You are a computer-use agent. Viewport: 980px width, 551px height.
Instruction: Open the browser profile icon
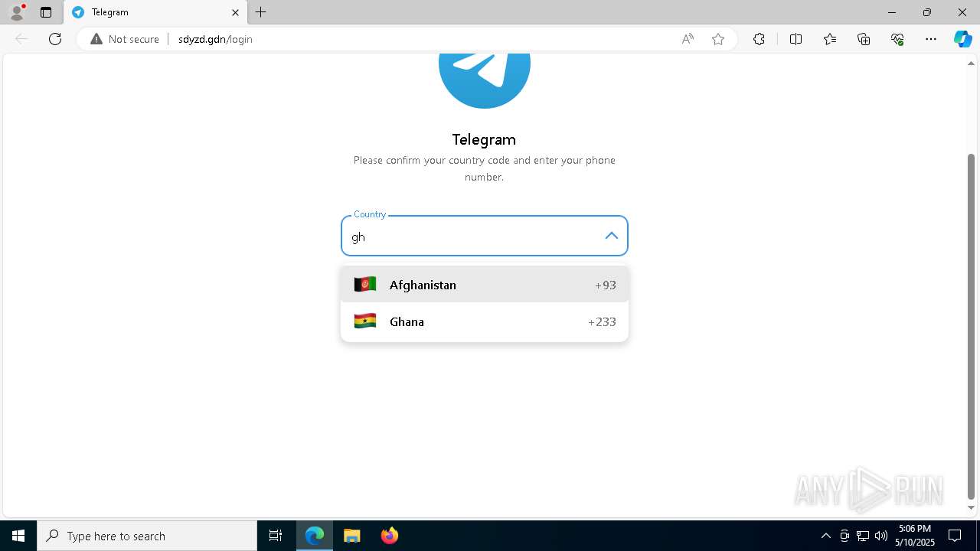coord(17,12)
